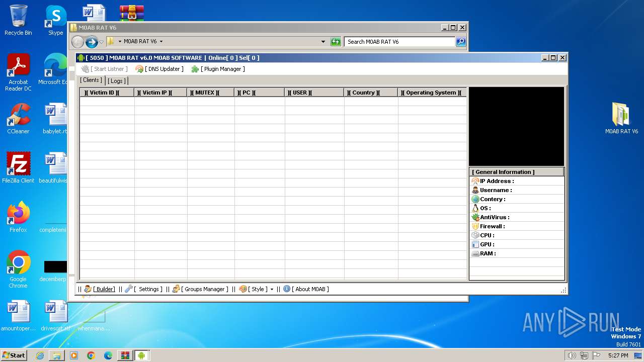Click the Start Listner hand icon
Viewport: 644px width, 362px height.
point(86,69)
